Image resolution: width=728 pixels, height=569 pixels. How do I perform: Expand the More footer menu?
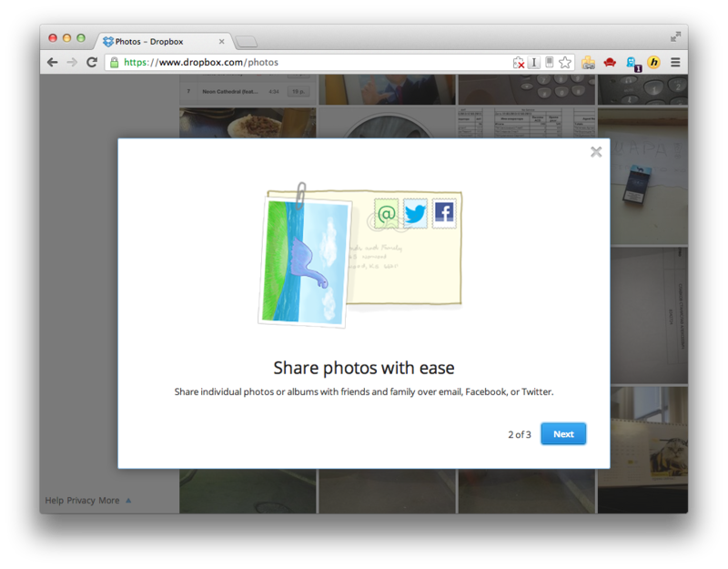pos(115,500)
